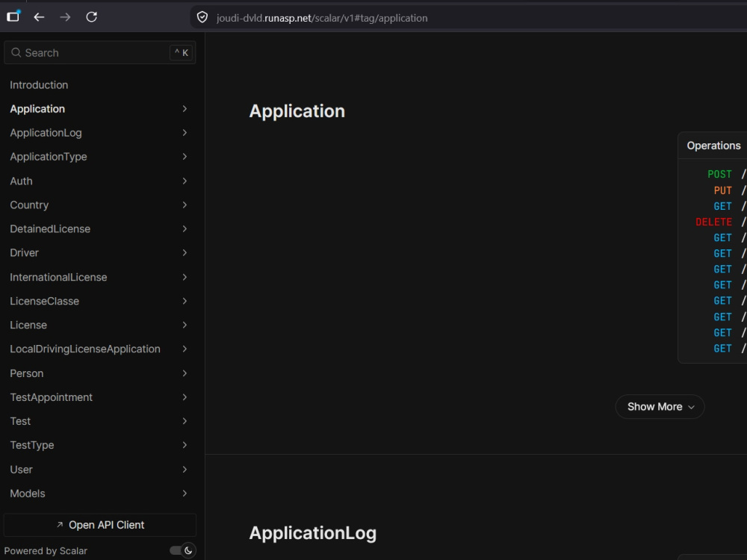Expand the Person chevron
The width and height of the screenshot is (747, 560).
(185, 373)
